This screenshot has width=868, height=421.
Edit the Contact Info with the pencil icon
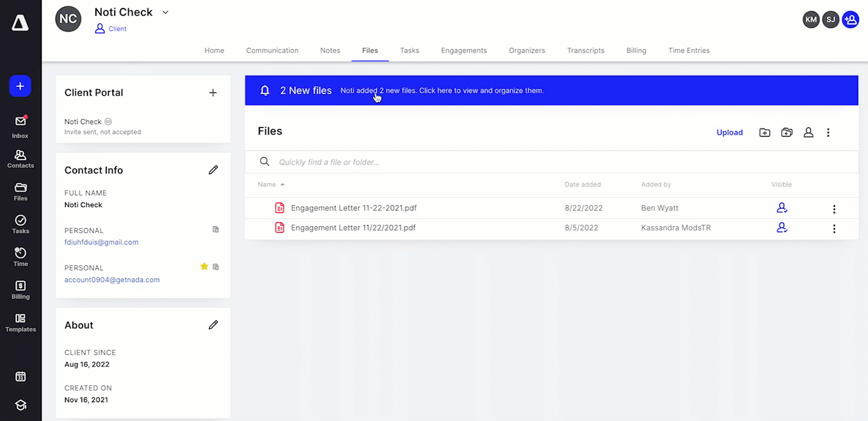[213, 170]
